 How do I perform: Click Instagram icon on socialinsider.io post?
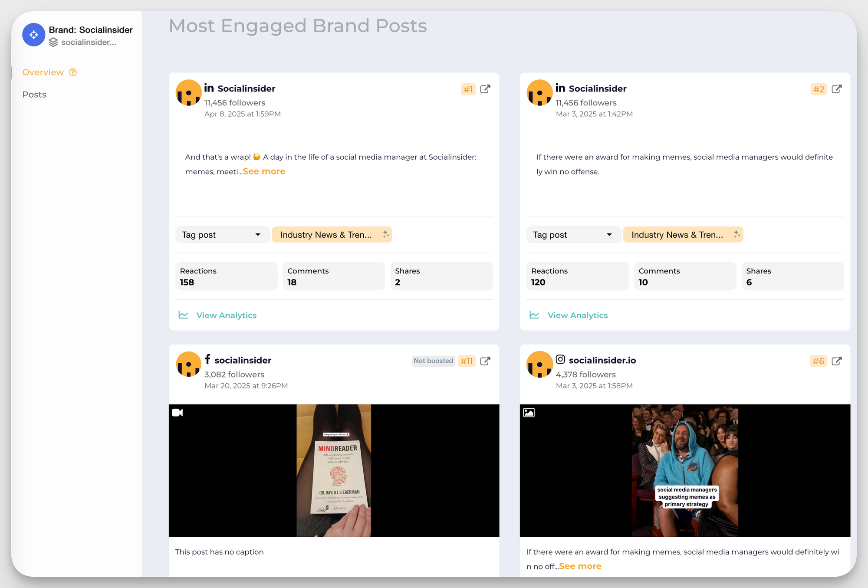[x=560, y=359]
